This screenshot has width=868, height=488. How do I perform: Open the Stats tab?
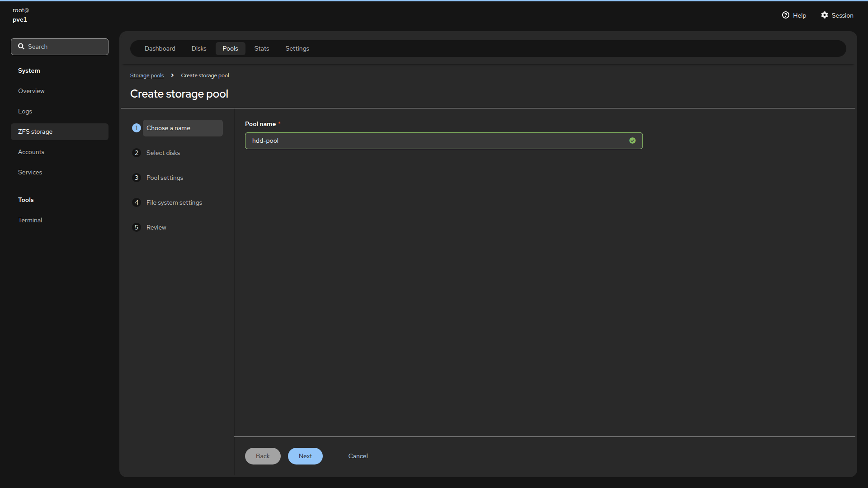tap(261, 49)
